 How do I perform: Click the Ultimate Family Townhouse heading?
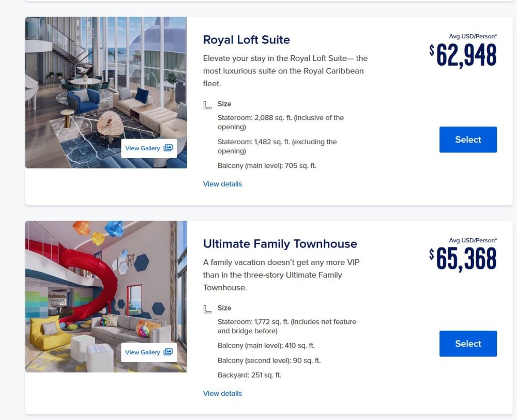pos(280,244)
